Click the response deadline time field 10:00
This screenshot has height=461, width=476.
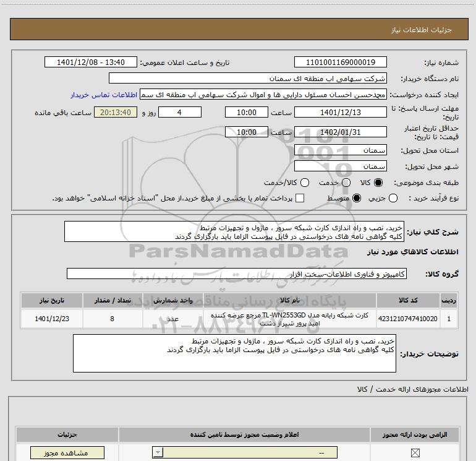tap(247, 112)
